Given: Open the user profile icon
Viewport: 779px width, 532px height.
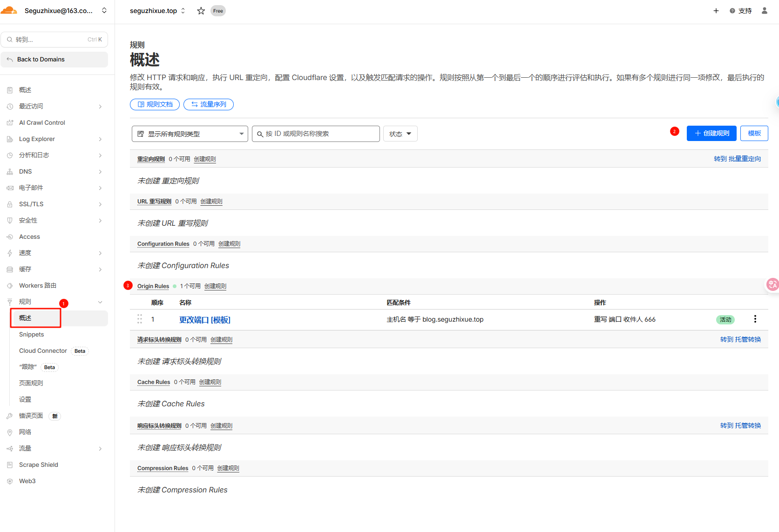Looking at the screenshot, I should click(x=764, y=11).
